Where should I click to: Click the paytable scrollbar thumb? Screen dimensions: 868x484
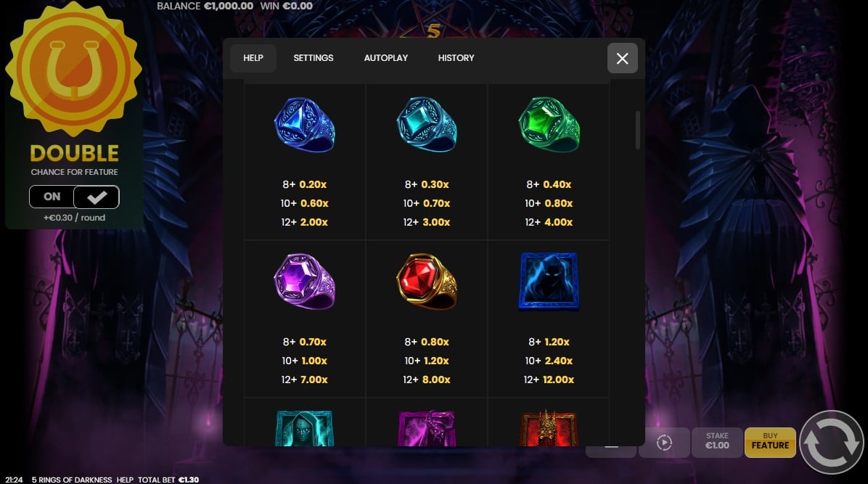(x=638, y=130)
